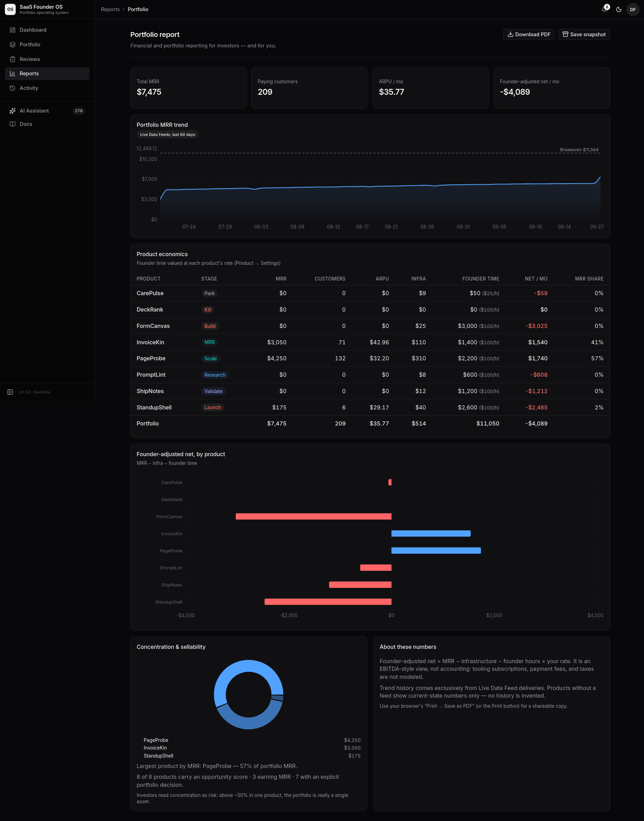The image size is (644, 821).
Task: Click the Portfolio breadcrumb
Action: tap(138, 9)
